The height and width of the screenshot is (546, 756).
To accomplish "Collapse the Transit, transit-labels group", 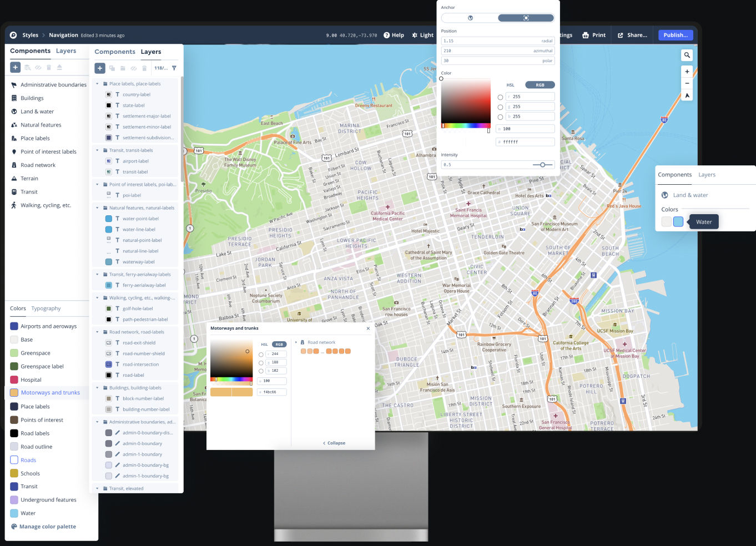I will click(97, 150).
